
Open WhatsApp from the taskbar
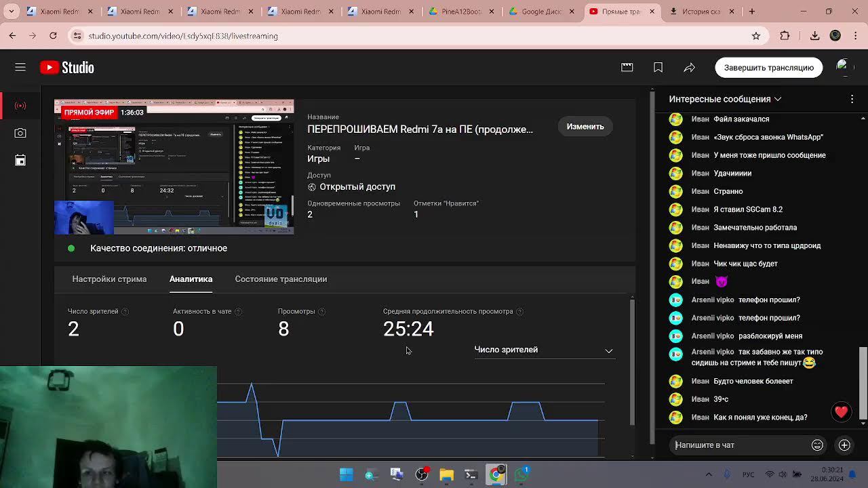tap(521, 474)
